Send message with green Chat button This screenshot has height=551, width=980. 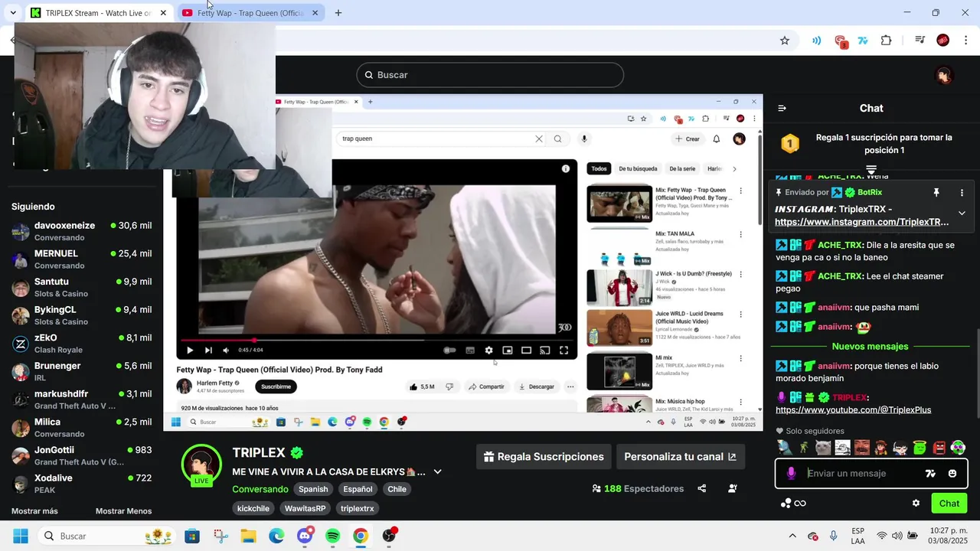point(949,504)
